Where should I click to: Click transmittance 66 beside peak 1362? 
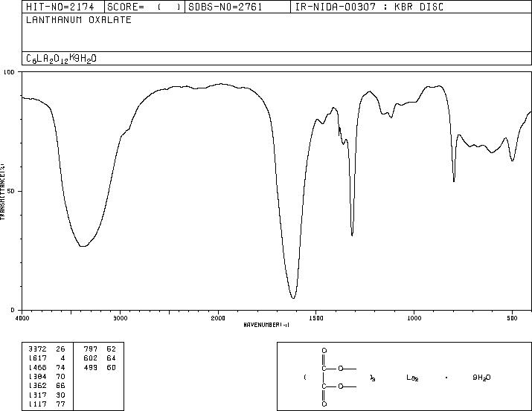pyautogui.click(x=60, y=386)
